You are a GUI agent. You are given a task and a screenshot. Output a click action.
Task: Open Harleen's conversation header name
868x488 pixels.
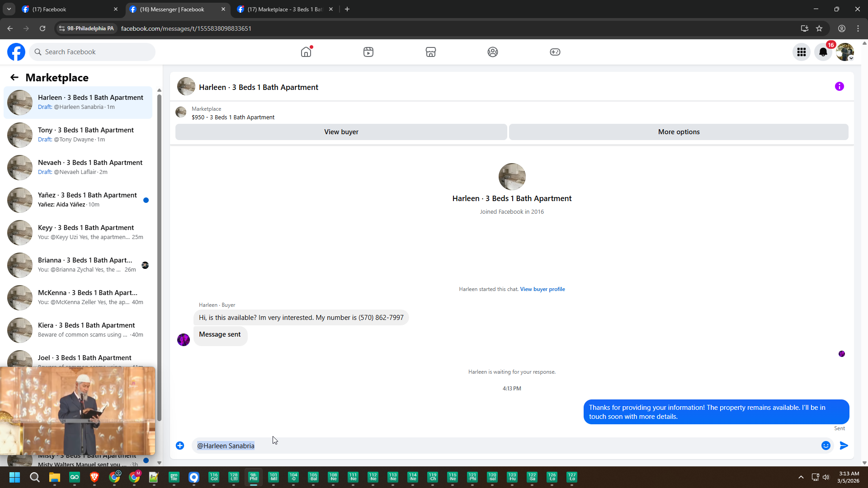[259, 87]
